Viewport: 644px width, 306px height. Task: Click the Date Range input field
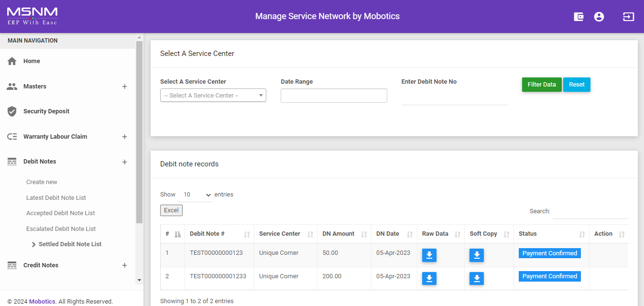click(x=333, y=96)
